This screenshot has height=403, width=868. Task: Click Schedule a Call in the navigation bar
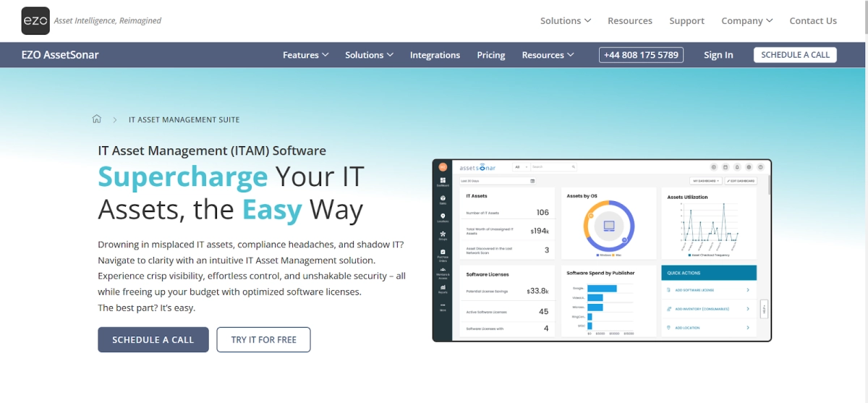pos(795,55)
